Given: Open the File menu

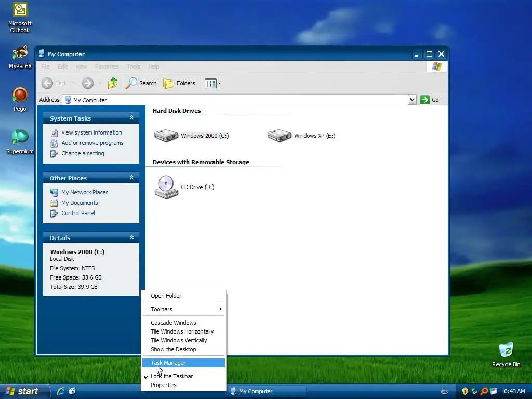Looking at the screenshot, I should (45, 66).
